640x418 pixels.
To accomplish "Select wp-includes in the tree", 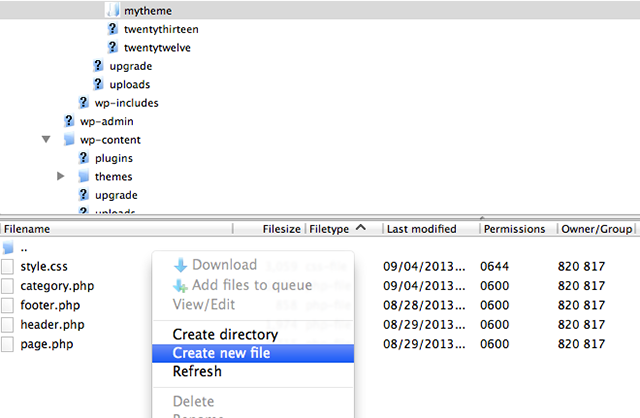I will pos(127,103).
